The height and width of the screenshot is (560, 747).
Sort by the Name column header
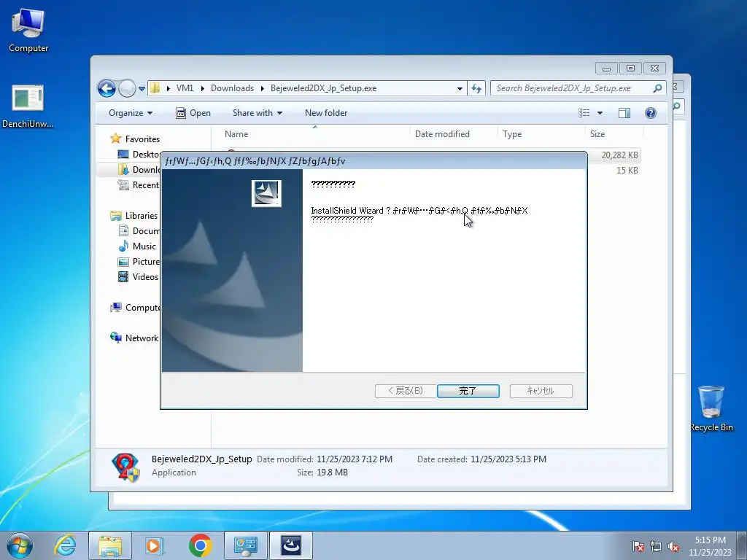[314, 134]
